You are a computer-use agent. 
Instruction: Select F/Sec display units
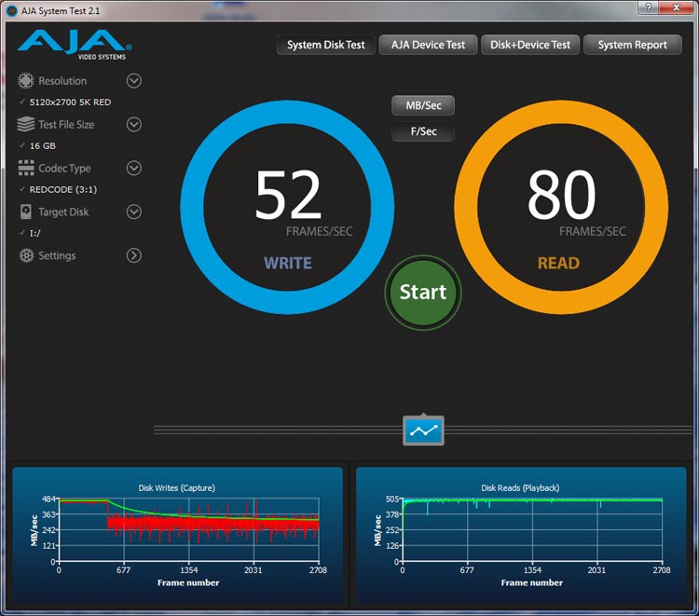[423, 131]
